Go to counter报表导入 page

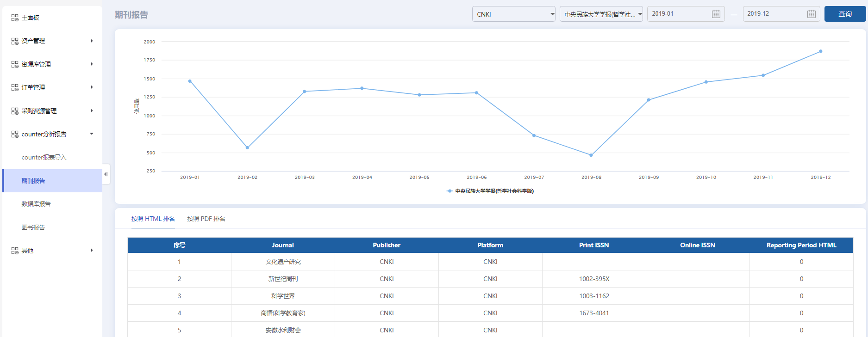[44, 157]
